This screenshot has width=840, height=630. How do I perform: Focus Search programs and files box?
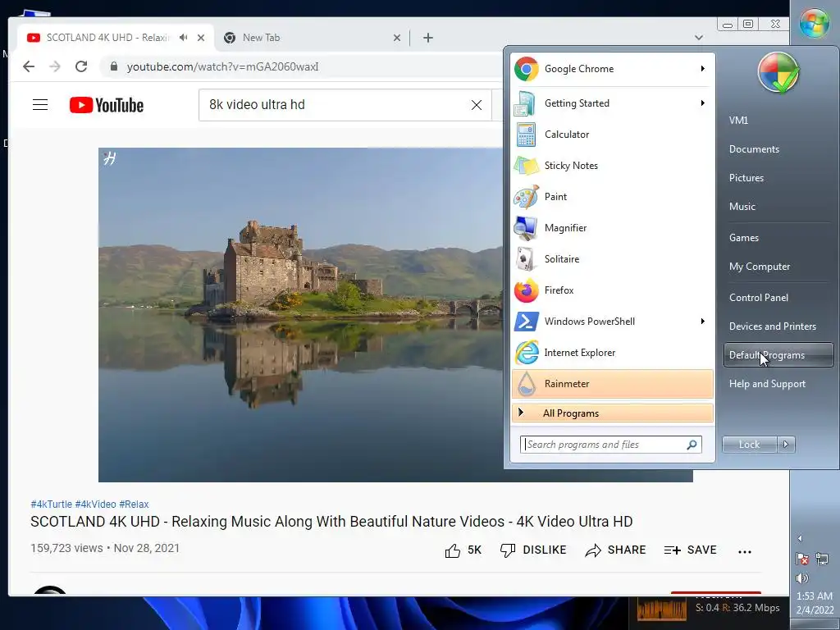pyautogui.click(x=610, y=444)
